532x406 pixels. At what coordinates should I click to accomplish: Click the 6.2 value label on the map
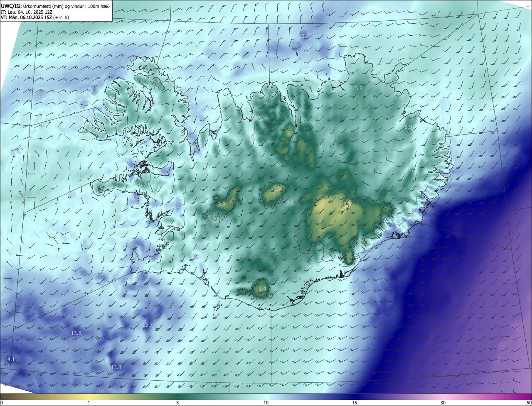[x=143, y=184]
